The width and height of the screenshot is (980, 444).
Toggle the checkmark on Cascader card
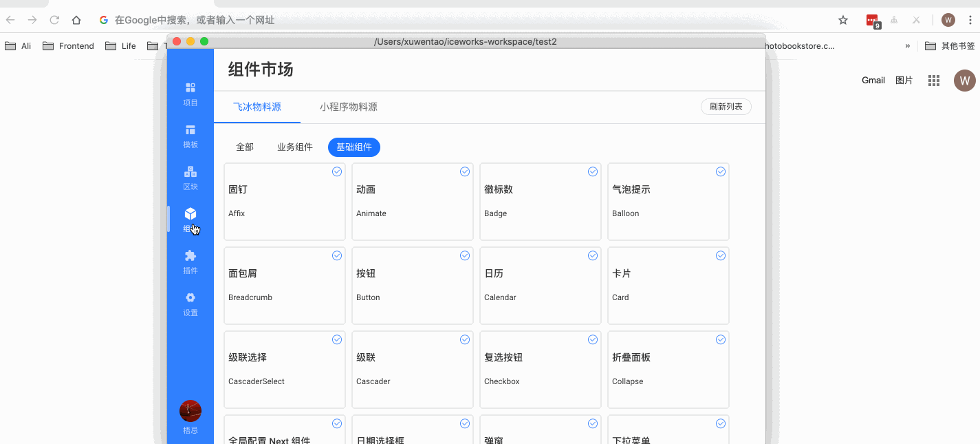pyautogui.click(x=465, y=339)
